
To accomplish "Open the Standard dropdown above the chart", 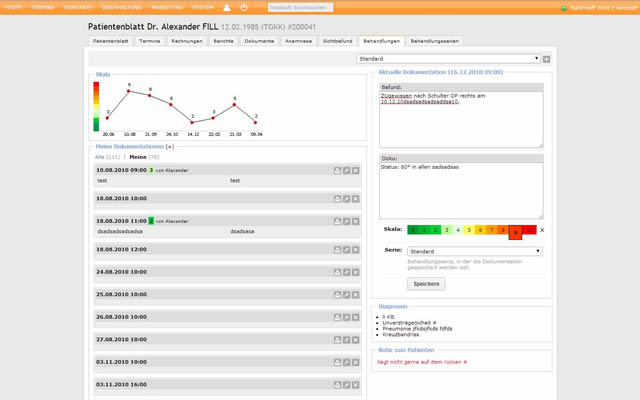I will (x=448, y=59).
